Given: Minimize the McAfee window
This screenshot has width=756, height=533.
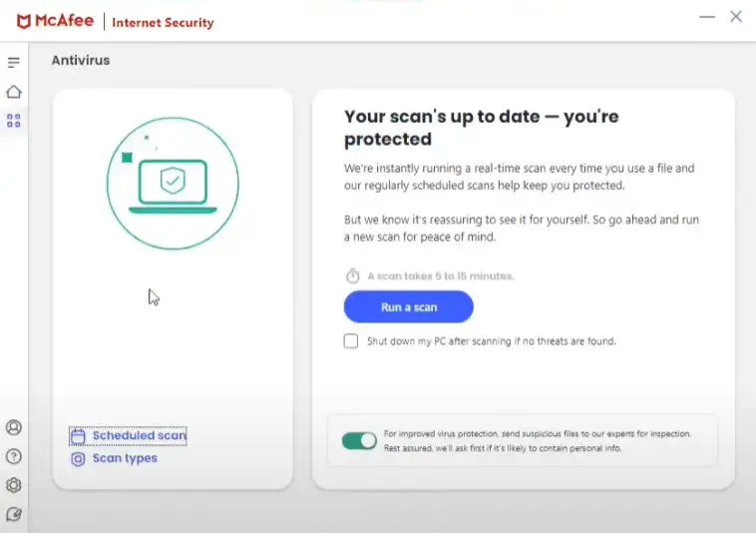Looking at the screenshot, I should coord(706,17).
